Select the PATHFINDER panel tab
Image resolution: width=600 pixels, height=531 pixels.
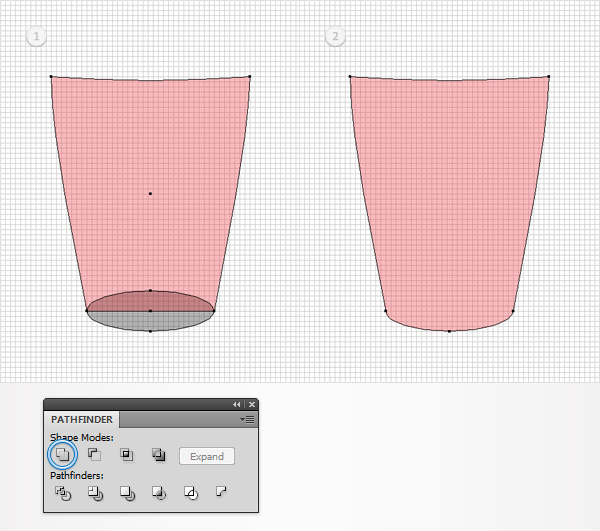(82, 420)
